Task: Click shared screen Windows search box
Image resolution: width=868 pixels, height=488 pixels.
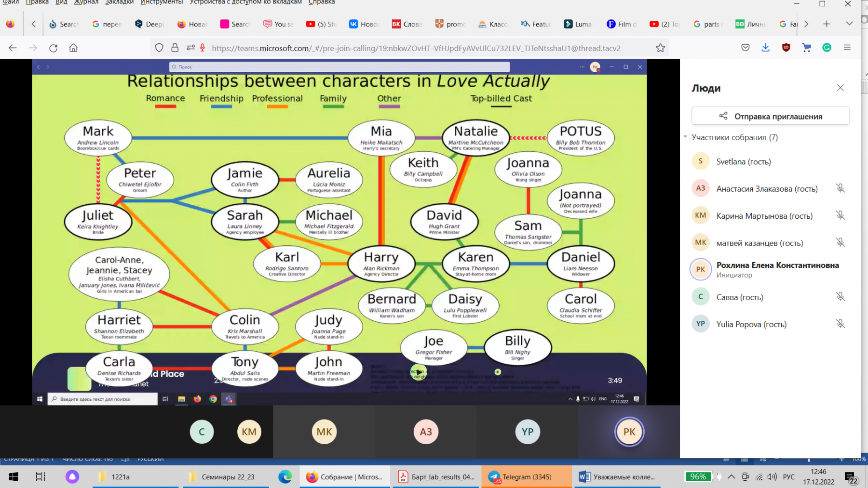Action: tap(102, 399)
